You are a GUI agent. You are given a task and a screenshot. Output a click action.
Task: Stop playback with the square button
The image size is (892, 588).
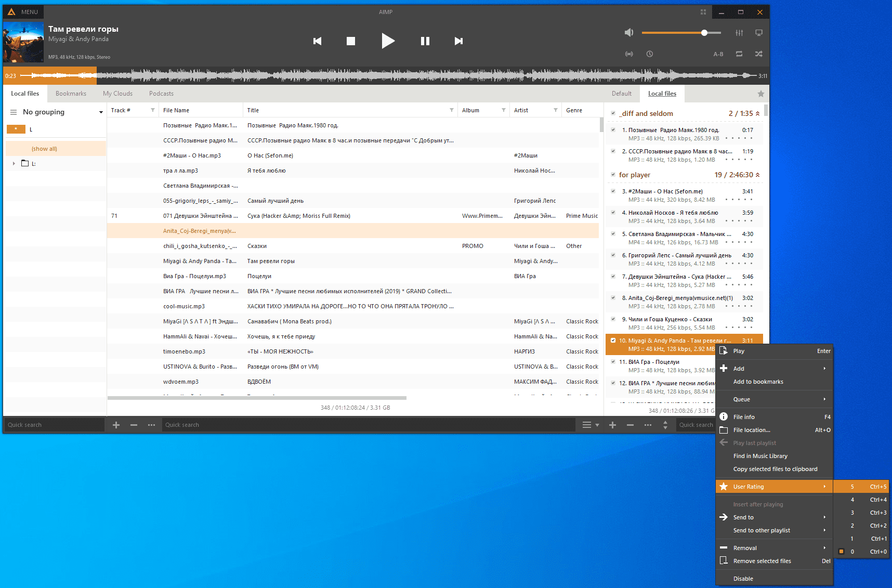click(351, 41)
